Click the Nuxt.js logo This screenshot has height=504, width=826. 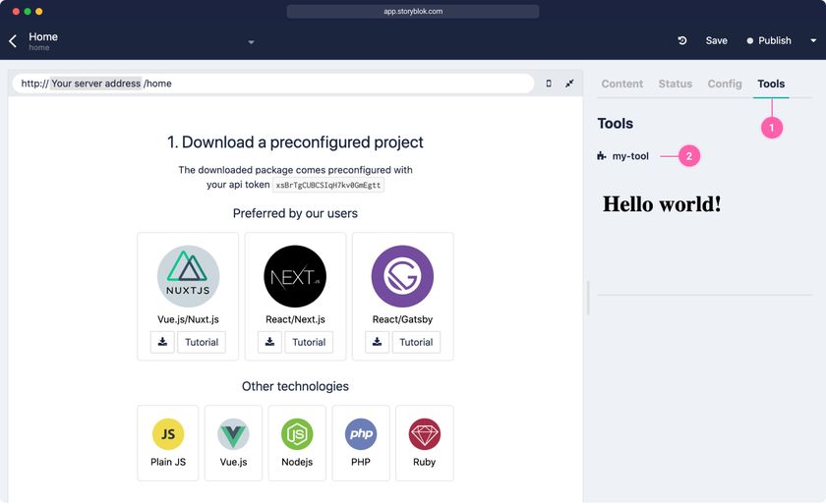(188, 276)
